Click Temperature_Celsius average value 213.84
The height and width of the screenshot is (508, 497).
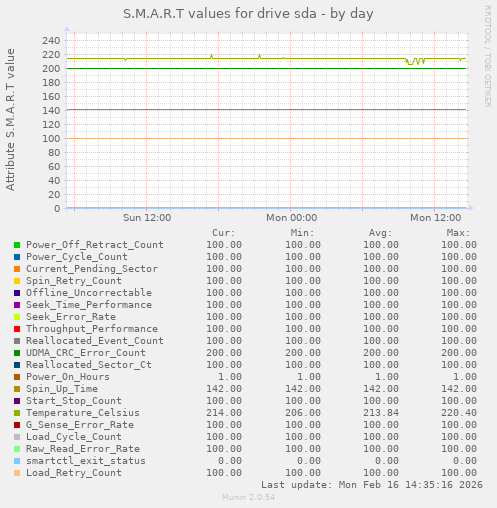pyautogui.click(x=381, y=413)
